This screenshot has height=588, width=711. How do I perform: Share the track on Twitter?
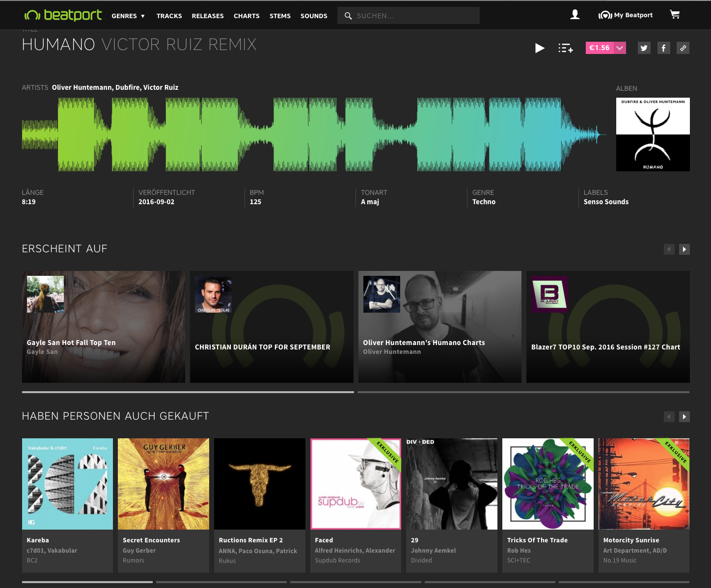(644, 48)
